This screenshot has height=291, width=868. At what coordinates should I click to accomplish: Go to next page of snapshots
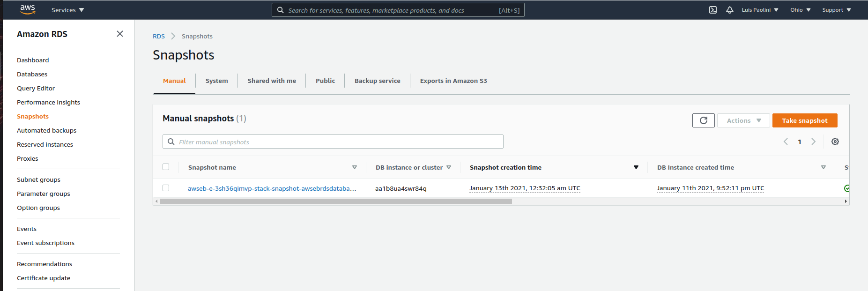pyautogui.click(x=813, y=142)
